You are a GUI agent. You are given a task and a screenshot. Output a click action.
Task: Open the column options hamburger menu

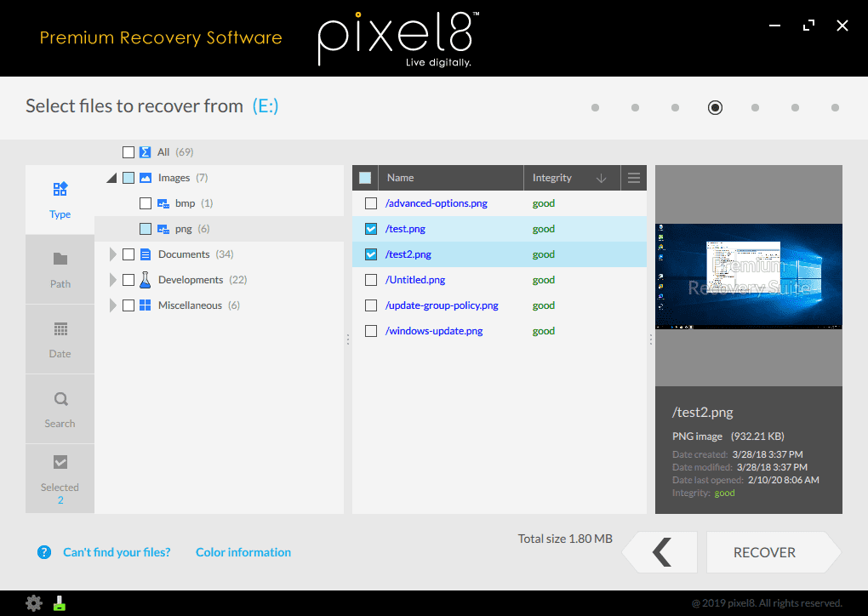634,178
